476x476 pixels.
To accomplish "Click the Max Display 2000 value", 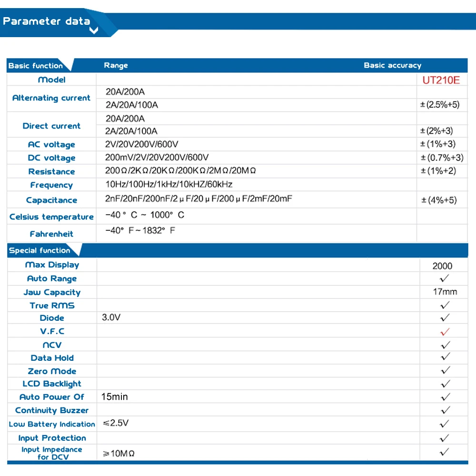I will click(442, 266).
